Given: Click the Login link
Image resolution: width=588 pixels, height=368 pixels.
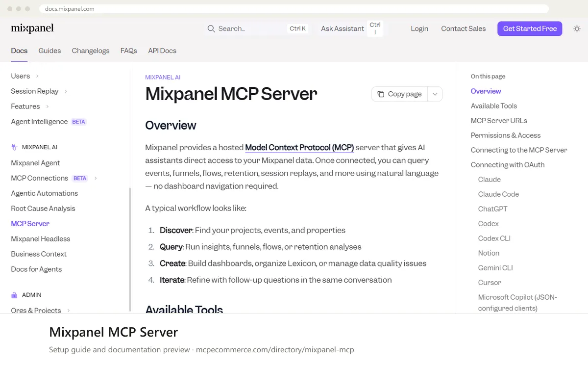Looking at the screenshot, I should click(419, 28).
